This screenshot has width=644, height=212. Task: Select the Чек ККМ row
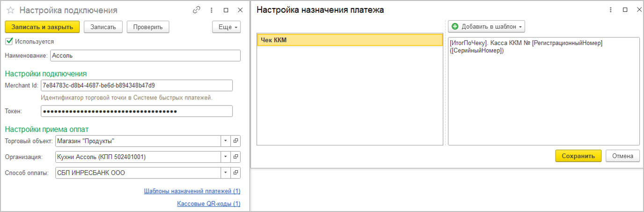350,40
